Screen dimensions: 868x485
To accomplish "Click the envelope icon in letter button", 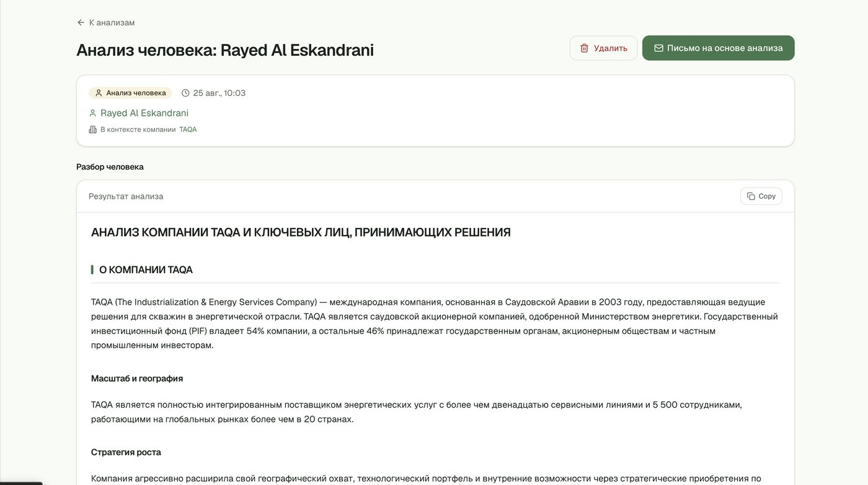I will coord(658,48).
